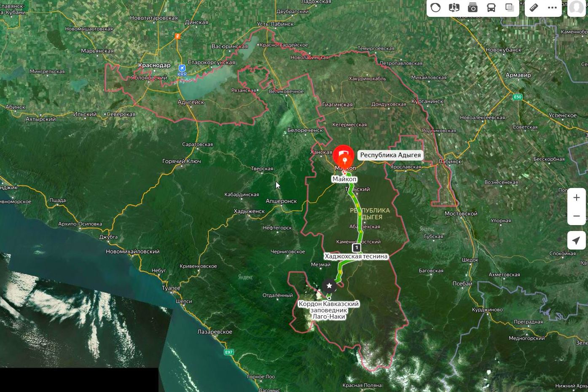Image resolution: width=588 pixels, height=392 pixels.
Task: Click the Гиагинская label
Action: point(337,105)
